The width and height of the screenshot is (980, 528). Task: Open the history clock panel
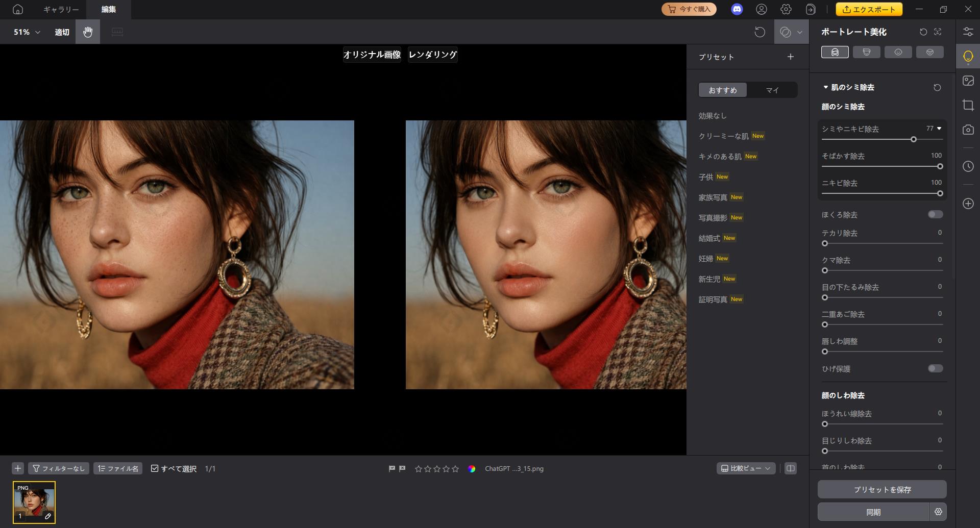pyautogui.click(x=968, y=166)
